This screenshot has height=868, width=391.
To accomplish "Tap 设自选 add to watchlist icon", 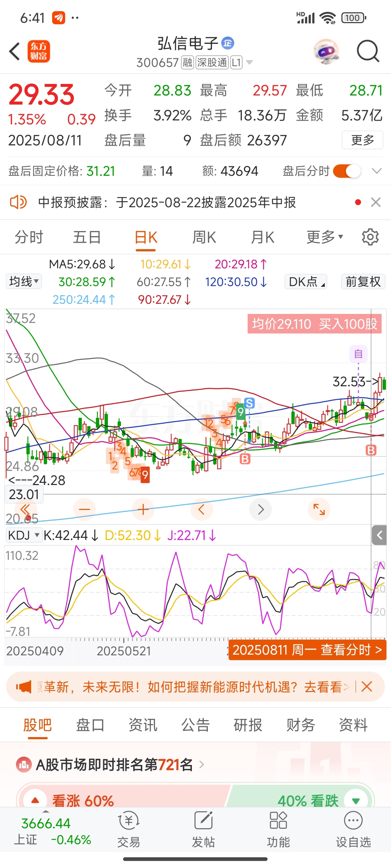I will pyautogui.click(x=353, y=830).
